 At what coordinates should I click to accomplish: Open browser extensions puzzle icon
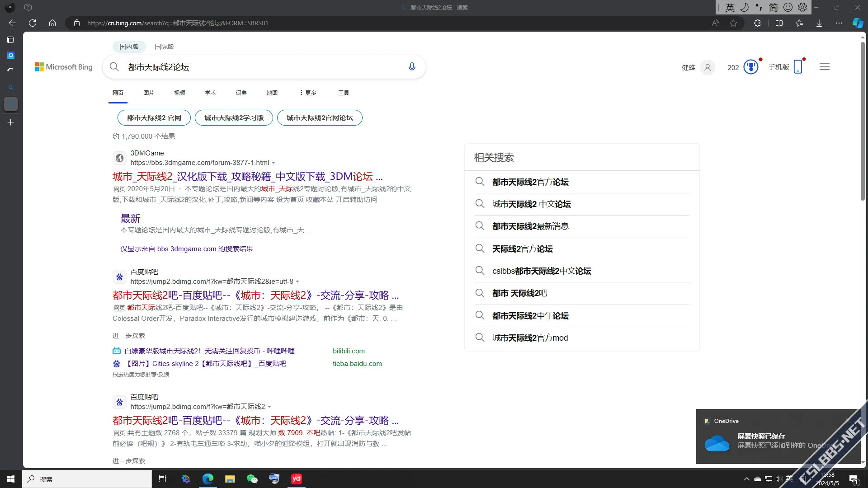pyautogui.click(x=758, y=23)
